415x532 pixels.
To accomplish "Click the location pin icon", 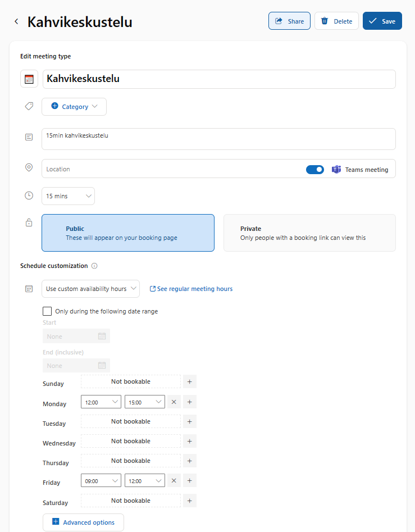I will 29,167.
